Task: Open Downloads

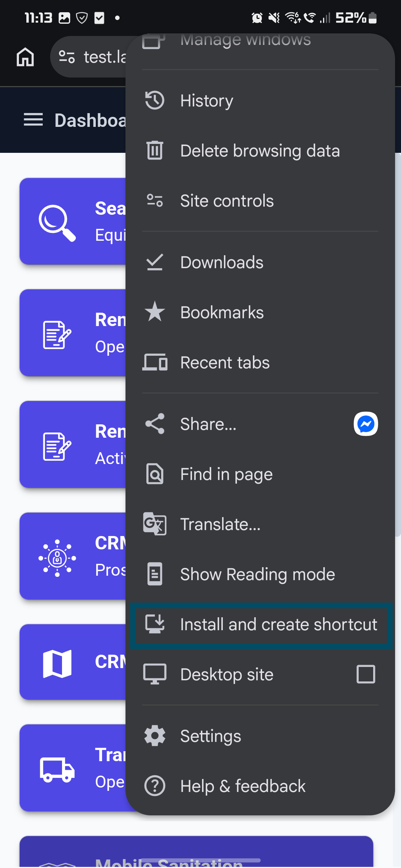Action: pyautogui.click(x=260, y=262)
